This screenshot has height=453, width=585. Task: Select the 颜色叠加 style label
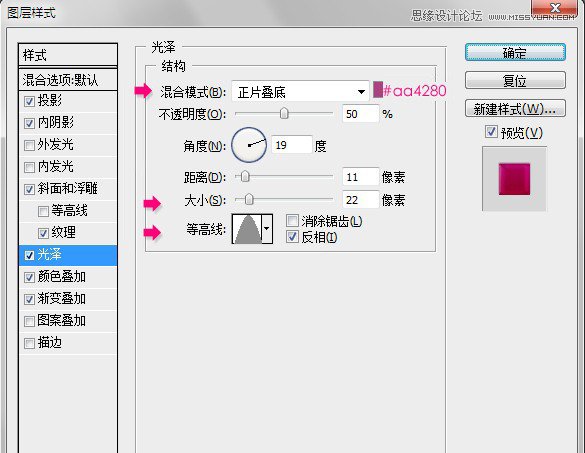(62, 277)
